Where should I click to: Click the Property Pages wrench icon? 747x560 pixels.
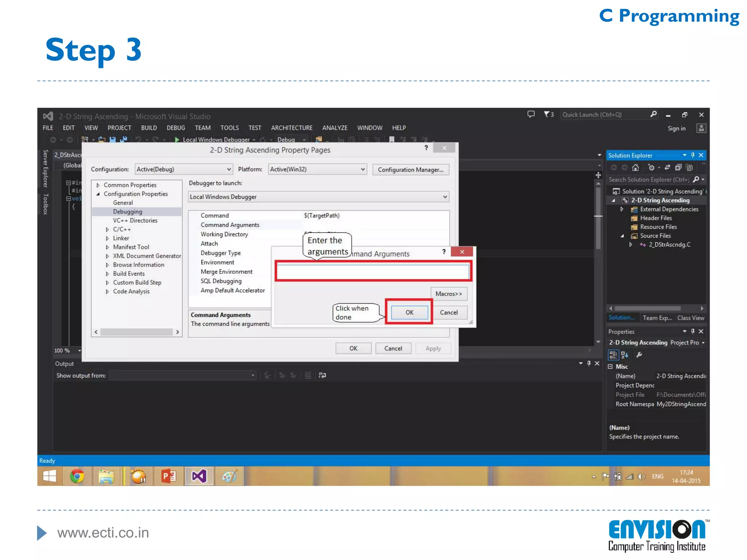[639, 354]
